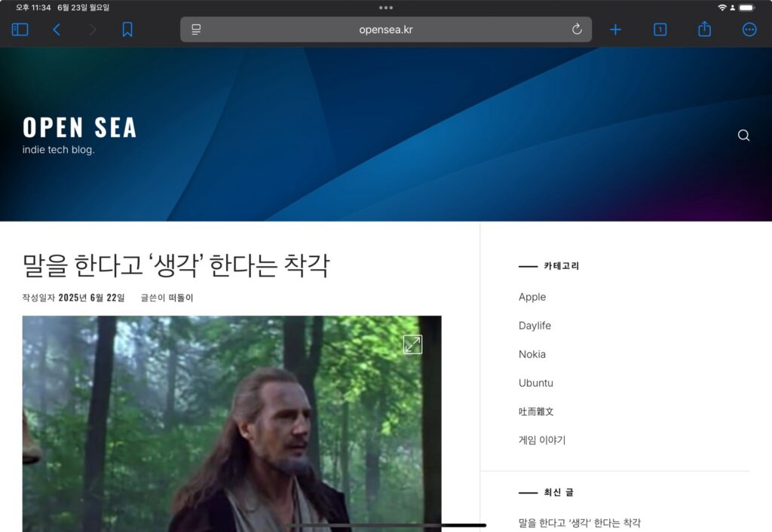Tap the clock showing 오후 11:34
The image size is (772, 532).
[33, 8]
